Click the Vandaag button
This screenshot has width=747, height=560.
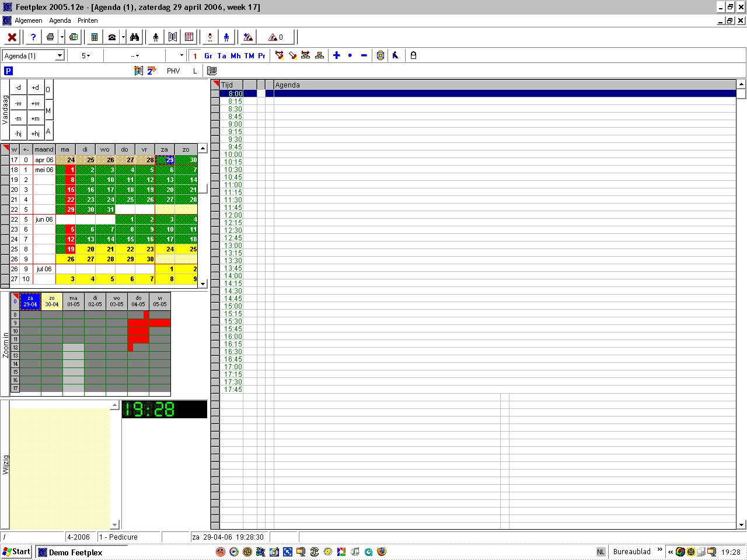coord(5,110)
